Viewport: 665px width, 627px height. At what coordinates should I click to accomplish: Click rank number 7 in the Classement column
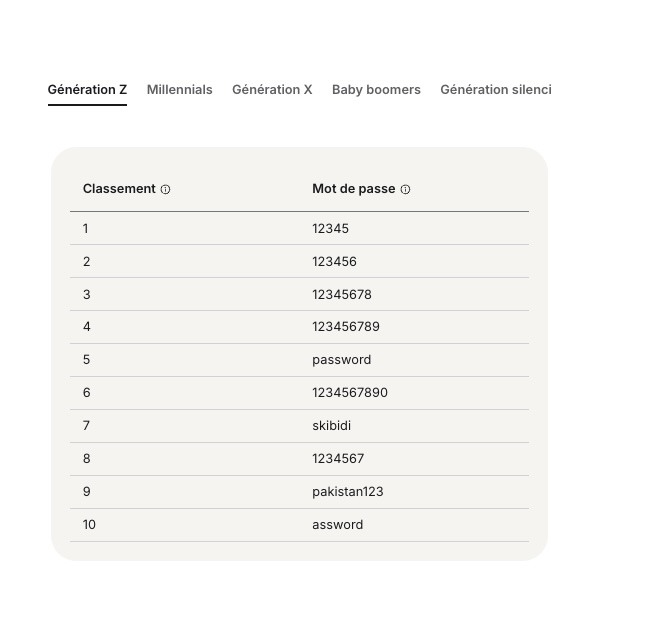point(86,426)
